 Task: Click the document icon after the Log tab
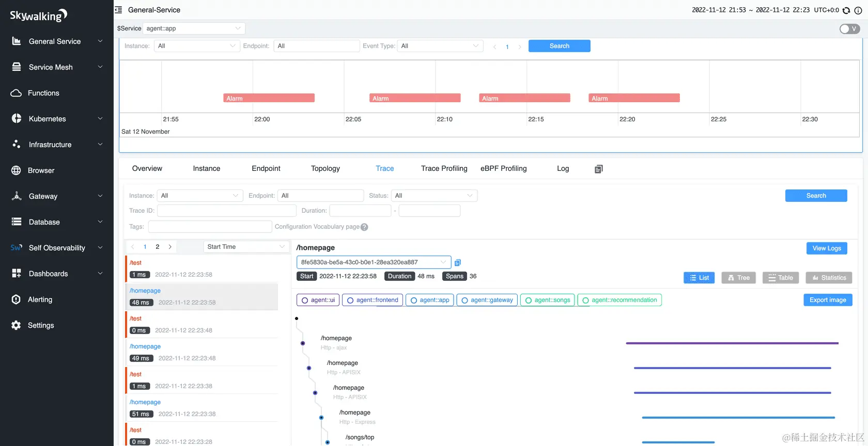[x=599, y=169]
